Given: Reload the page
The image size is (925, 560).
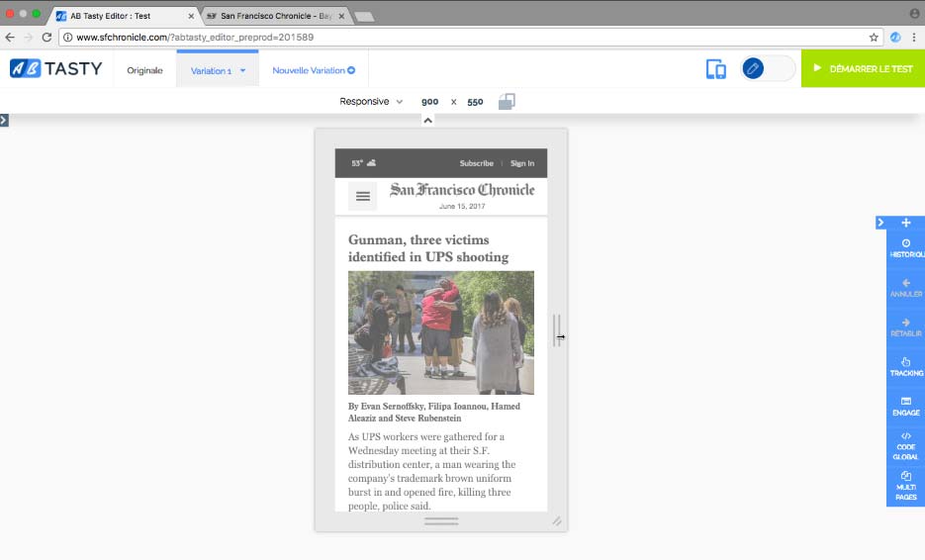Looking at the screenshot, I should [x=46, y=38].
